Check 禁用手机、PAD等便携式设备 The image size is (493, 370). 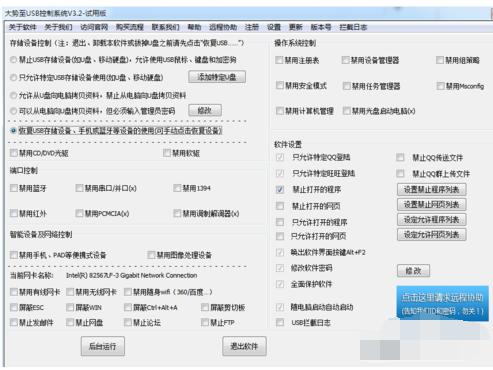[14, 255]
